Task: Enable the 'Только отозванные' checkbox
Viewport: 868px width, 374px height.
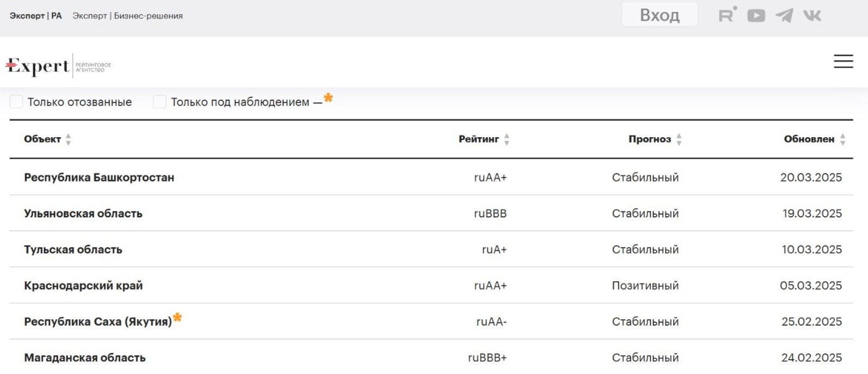Action: (x=17, y=102)
